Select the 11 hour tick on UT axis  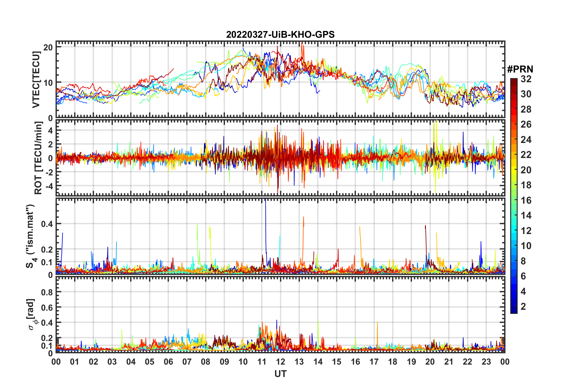click(x=262, y=362)
